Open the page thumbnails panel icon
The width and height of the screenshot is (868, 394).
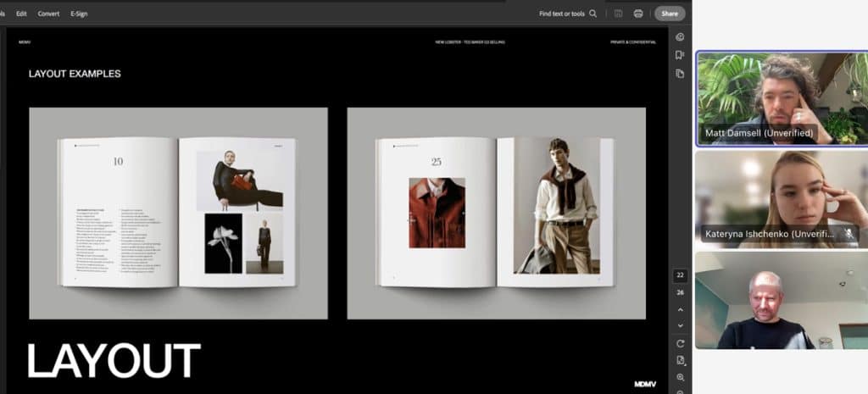click(680, 74)
